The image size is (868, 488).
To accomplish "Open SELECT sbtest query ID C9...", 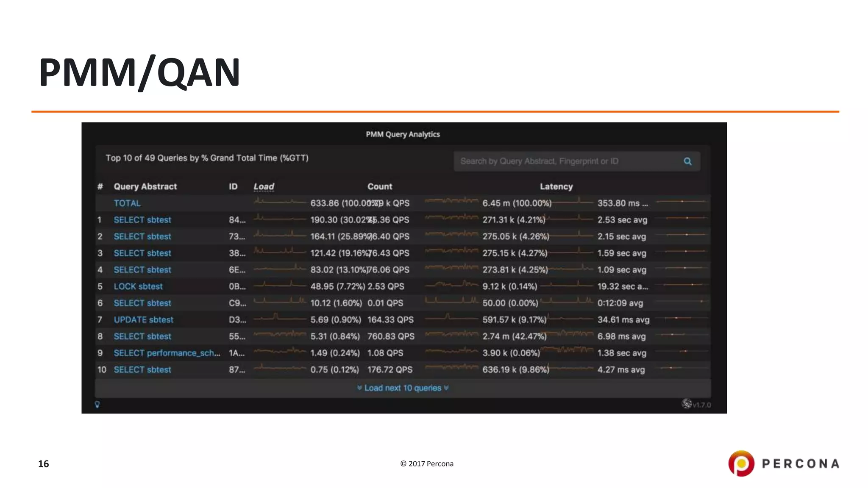I will pos(142,303).
